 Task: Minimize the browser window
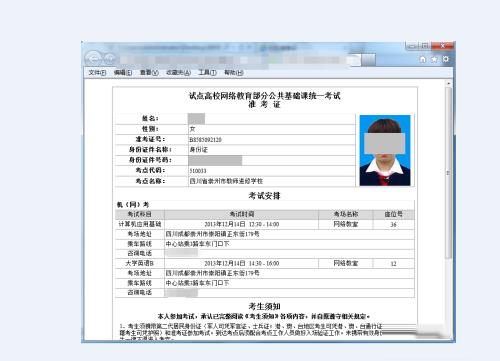click(x=412, y=46)
